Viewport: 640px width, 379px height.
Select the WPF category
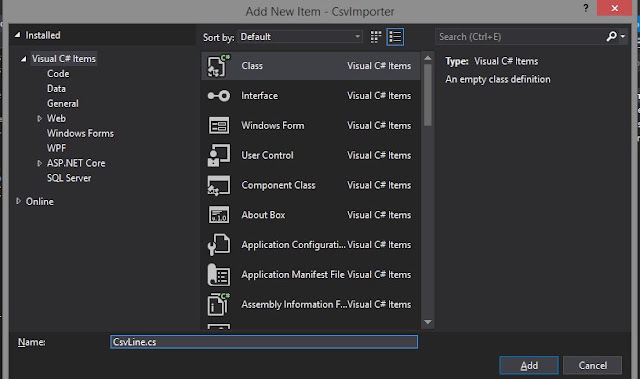pyautogui.click(x=56, y=148)
